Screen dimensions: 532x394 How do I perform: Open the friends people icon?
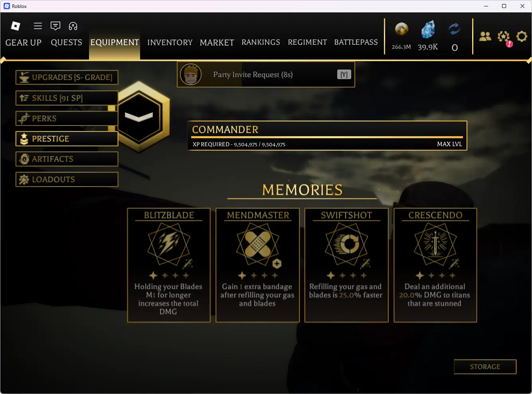tap(485, 37)
